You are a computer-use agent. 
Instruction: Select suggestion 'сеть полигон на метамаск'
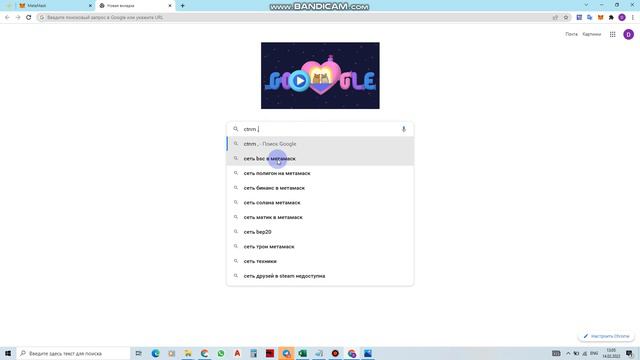(320, 173)
